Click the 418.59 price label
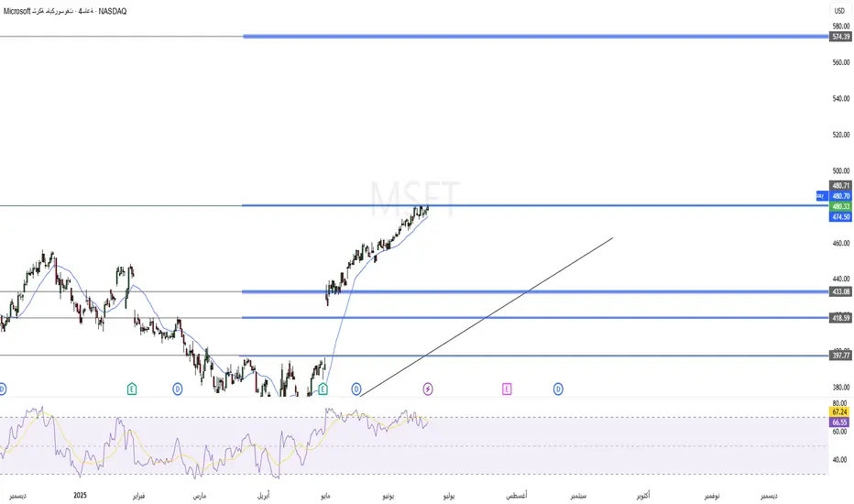 pyautogui.click(x=840, y=318)
